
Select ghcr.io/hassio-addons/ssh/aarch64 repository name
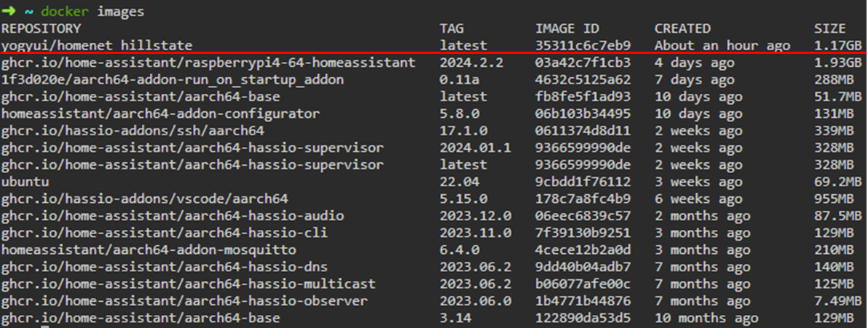click(133, 131)
